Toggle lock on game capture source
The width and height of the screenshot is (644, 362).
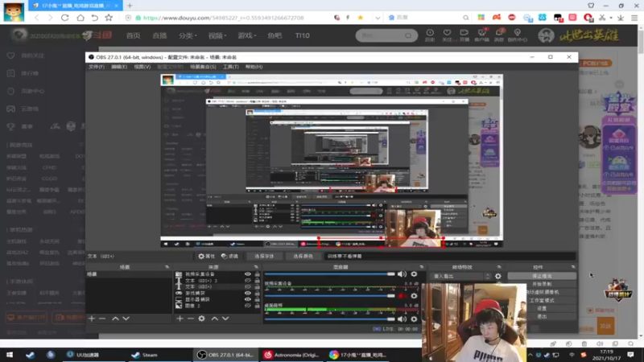point(257,293)
